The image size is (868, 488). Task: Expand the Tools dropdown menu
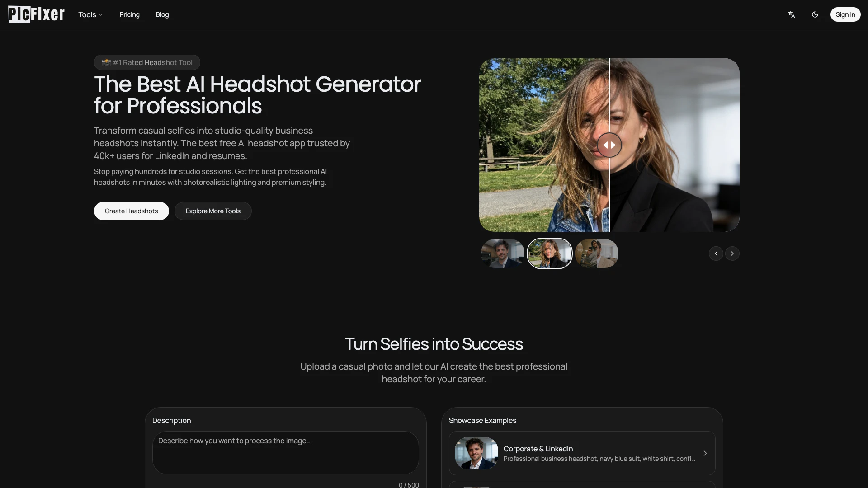pos(90,14)
